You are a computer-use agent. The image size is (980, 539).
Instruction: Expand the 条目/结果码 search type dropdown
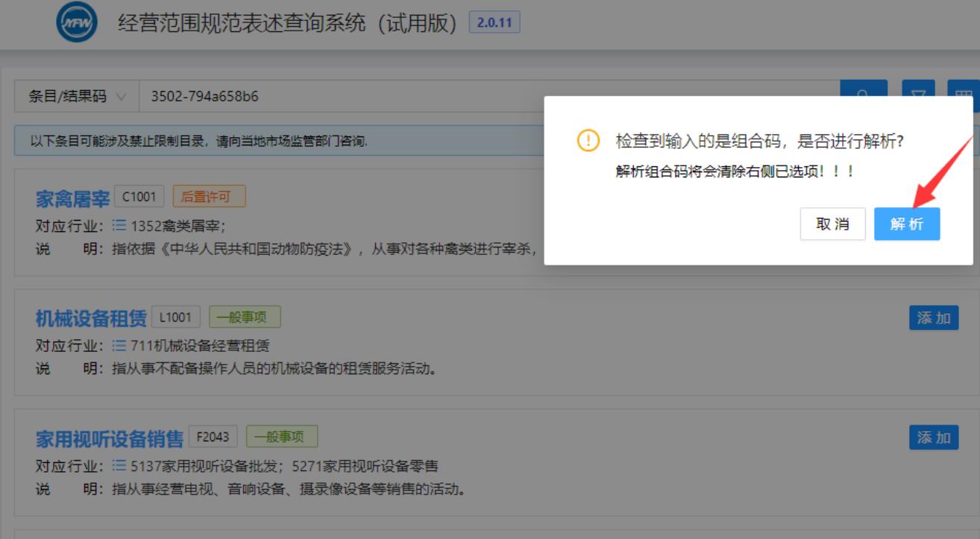76,97
